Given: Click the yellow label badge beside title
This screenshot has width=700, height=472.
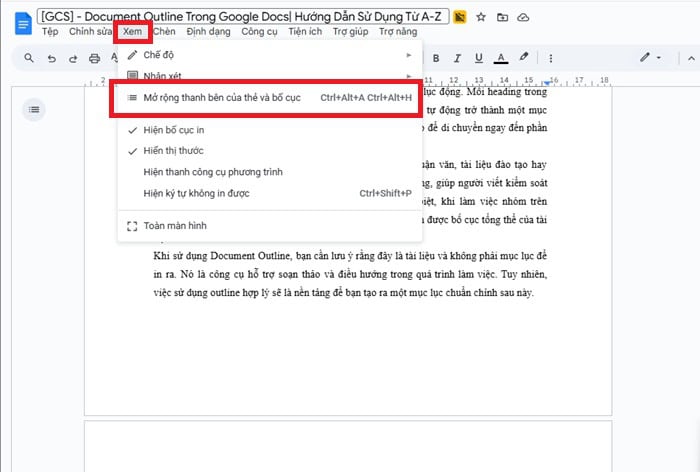Looking at the screenshot, I should tap(459, 17).
